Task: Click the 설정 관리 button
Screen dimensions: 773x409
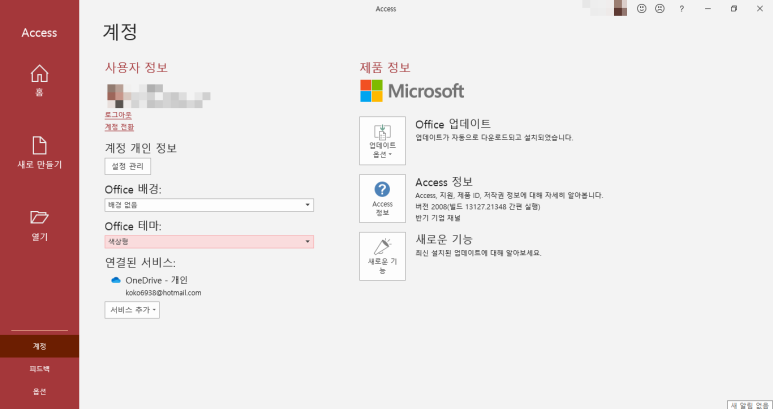Action: [x=128, y=167]
